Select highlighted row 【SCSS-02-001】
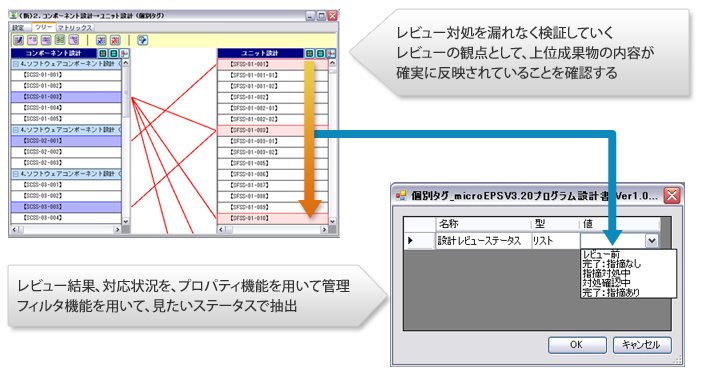The image size is (720, 380). [x=66, y=141]
